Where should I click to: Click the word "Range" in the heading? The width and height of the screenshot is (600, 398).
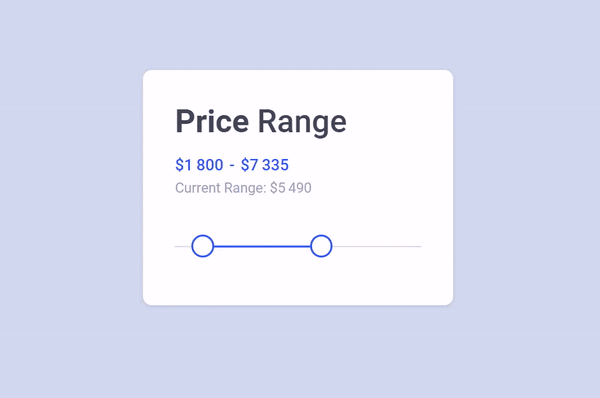click(x=302, y=122)
